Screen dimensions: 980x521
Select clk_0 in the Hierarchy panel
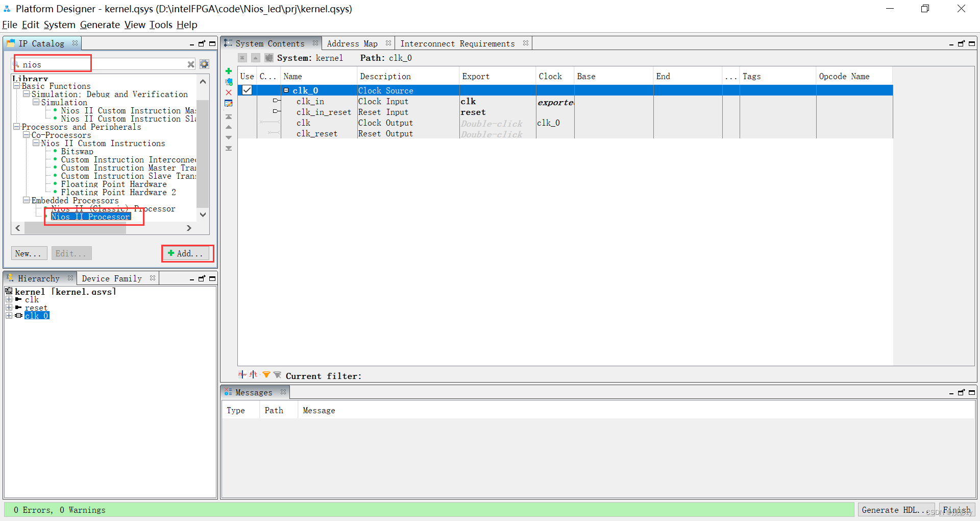click(37, 316)
